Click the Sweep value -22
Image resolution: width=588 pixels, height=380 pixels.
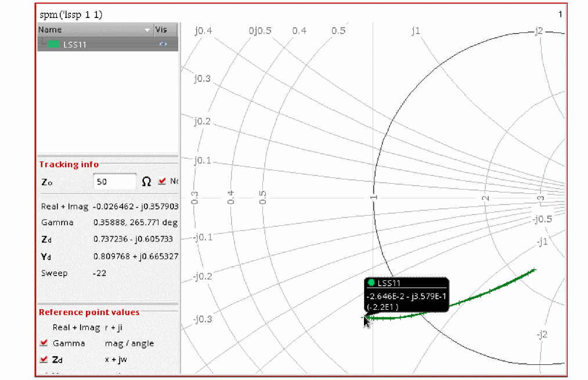click(99, 273)
